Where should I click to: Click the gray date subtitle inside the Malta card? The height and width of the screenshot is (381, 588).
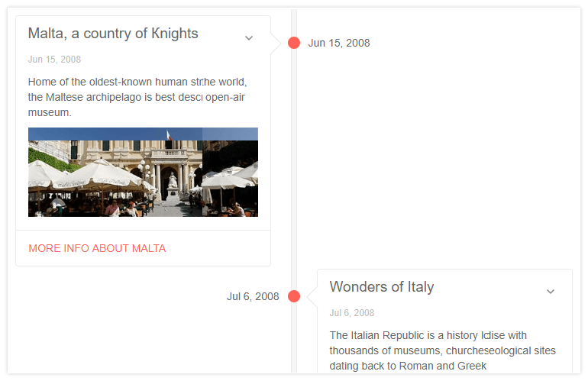tap(54, 60)
